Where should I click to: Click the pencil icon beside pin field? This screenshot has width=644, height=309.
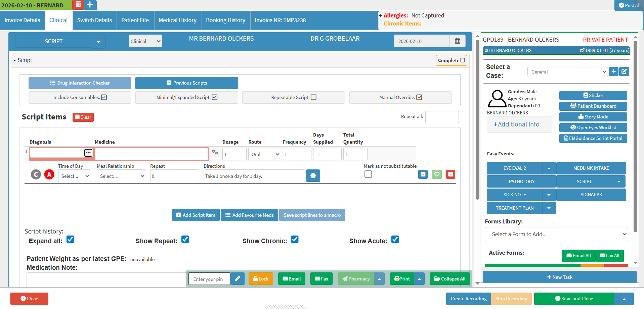click(x=238, y=278)
